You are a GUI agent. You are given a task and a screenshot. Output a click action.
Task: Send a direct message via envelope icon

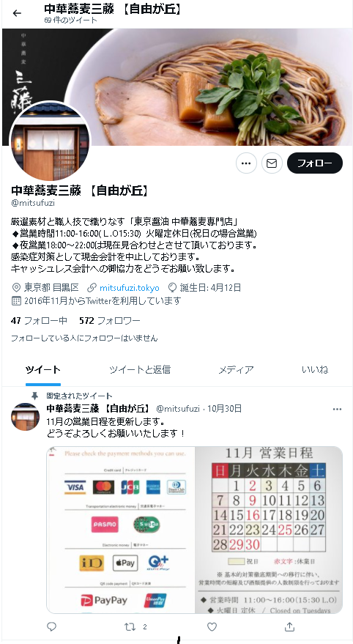[x=272, y=163]
